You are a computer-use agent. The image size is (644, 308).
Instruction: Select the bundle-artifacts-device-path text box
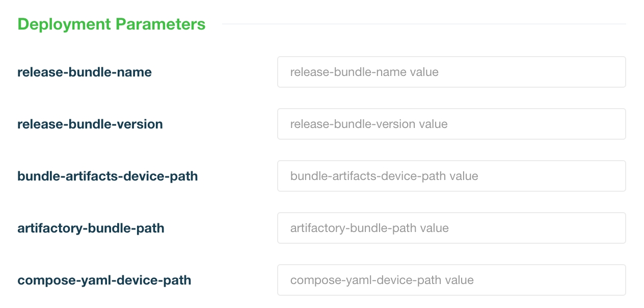[x=451, y=176]
